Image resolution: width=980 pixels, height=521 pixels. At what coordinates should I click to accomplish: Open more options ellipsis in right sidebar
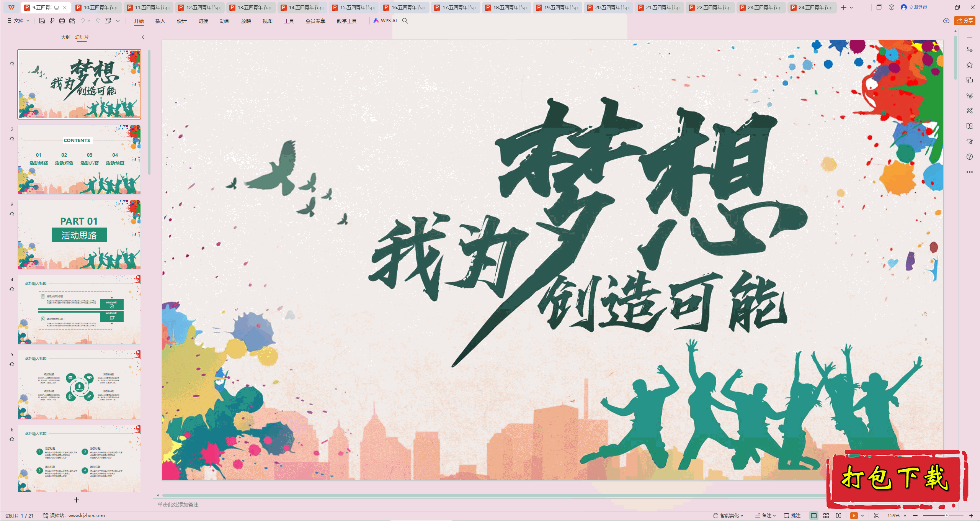click(970, 172)
